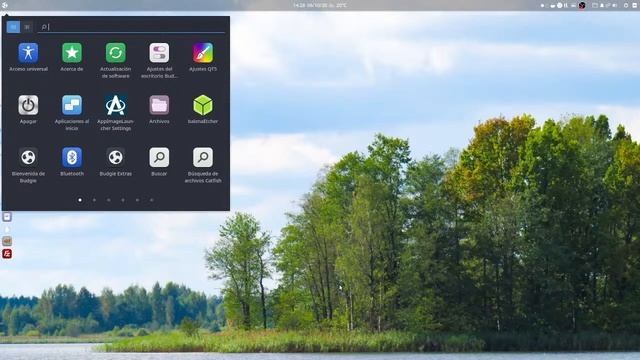Screen dimensions: 640x360
Task: Open Aplicaciones al inicio
Action: pyautogui.click(x=72, y=113)
